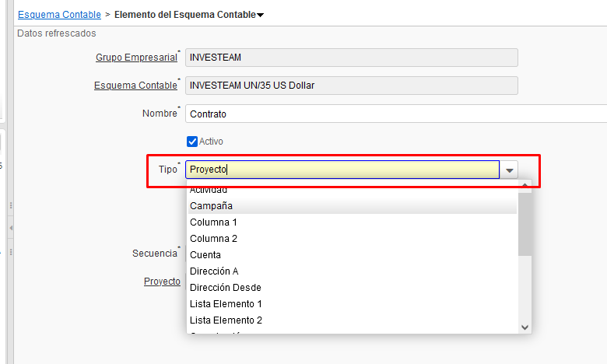Screen dimensions: 607x364
Task: Click the dropdown list scrollbar thumb
Action: (525, 223)
